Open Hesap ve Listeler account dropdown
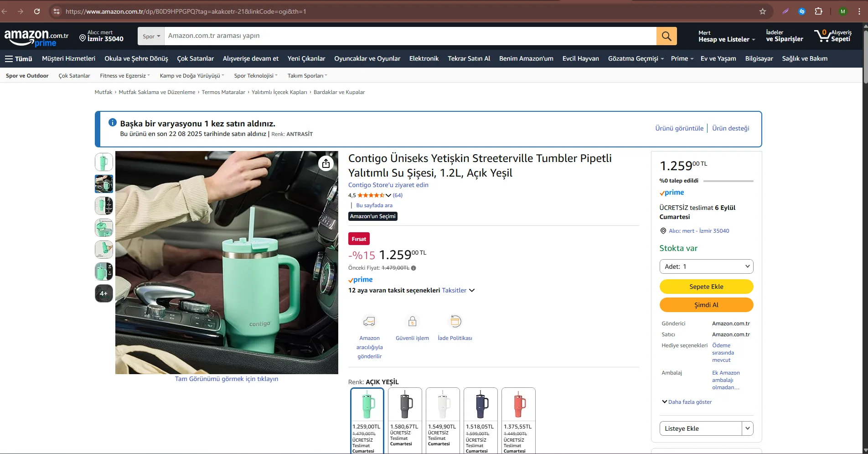 [x=727, y=37]
